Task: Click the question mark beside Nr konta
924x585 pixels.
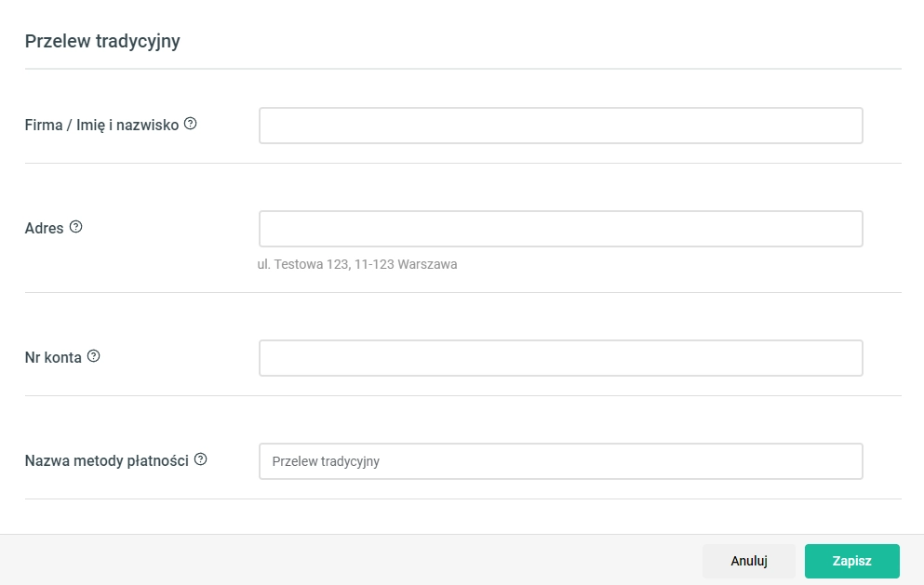Action: [94, 356]
